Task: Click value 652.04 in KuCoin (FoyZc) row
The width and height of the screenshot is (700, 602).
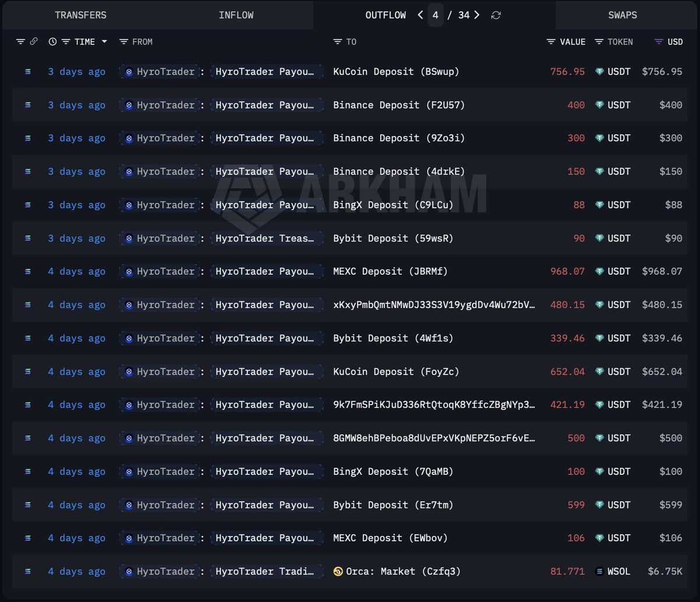Action: pyautogui.click(x=568, y=372)
